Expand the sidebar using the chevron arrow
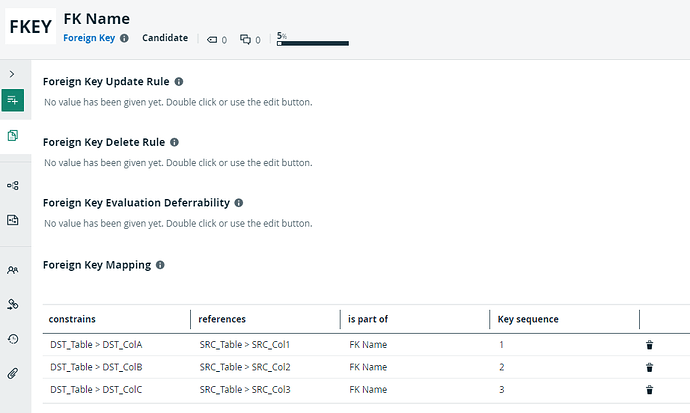Image resolution: width=690 pixels, height=413 pixels. (x=12, y=74)
